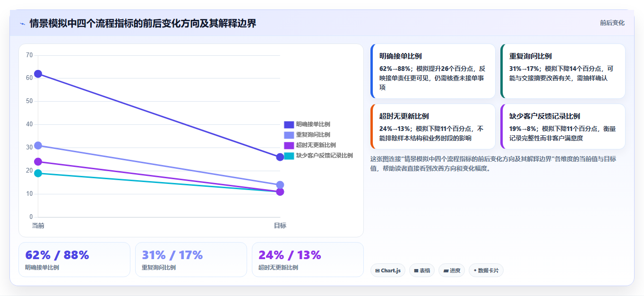Click the 进度 tag
The width and height of the screenshot is (644, 296).
pyautogui.click(x=452, y=270)
